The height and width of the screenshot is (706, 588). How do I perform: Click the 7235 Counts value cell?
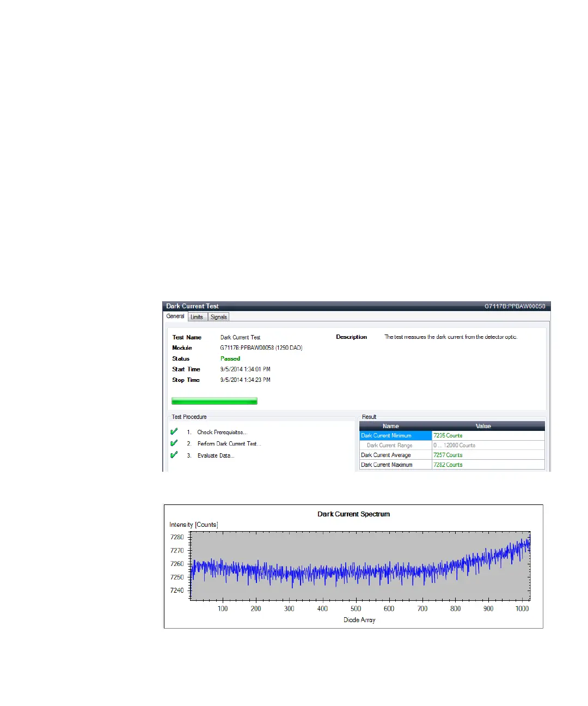click(x=488, y=436)
